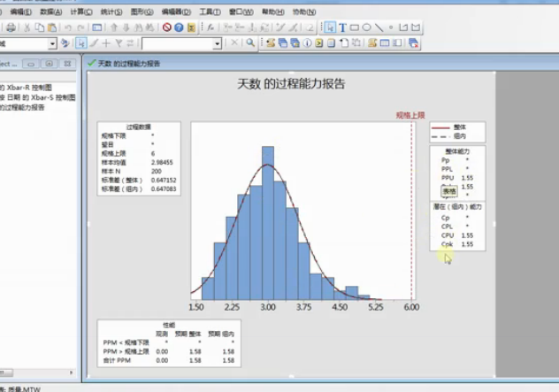Open the 帮助(H) menu
Screen dimensions: 559x392
point(273,12)
